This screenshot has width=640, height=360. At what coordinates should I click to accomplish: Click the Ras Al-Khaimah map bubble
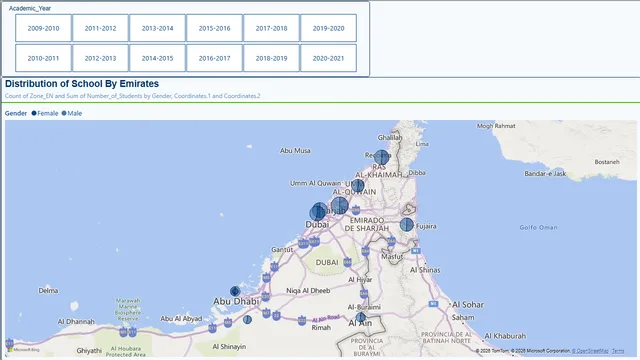pos(382,157)
